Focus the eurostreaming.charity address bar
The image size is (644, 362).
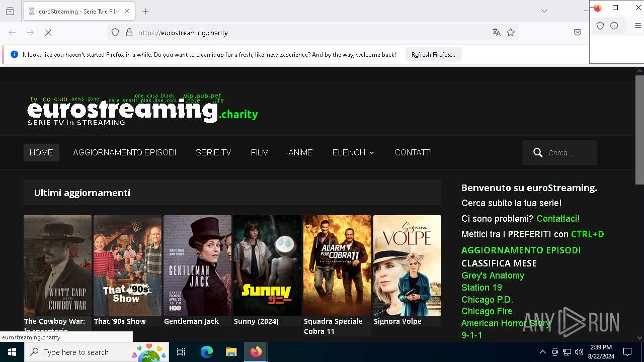click(x=312, y=33)
